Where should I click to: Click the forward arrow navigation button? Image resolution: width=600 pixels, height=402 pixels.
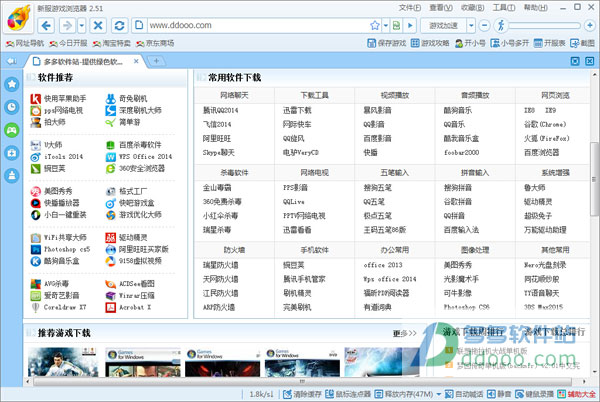click(67, 26)
